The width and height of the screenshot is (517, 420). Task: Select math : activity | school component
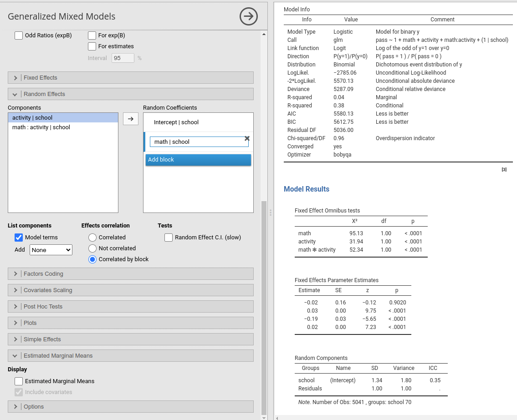tap(41, 127)
